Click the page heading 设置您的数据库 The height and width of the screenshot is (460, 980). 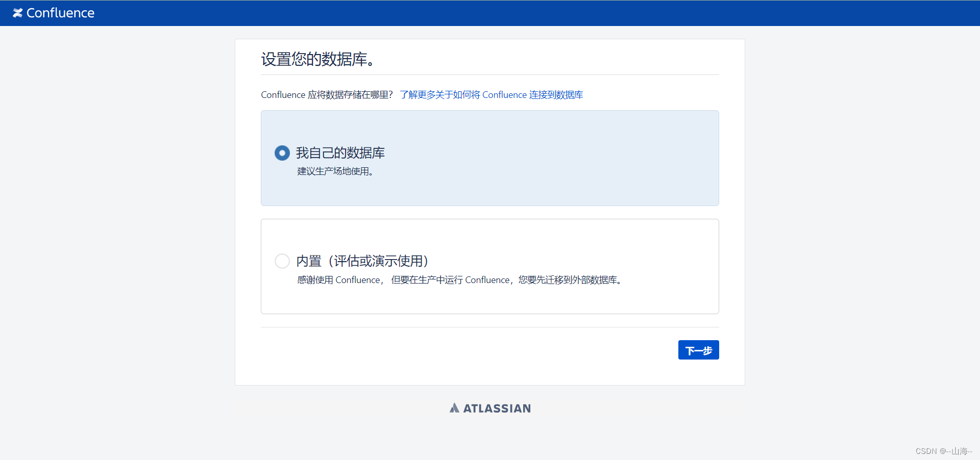point(316,59)
